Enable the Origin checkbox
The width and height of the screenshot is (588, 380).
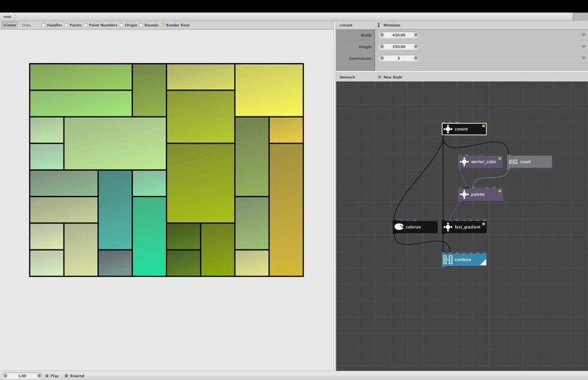pos(122,25)
